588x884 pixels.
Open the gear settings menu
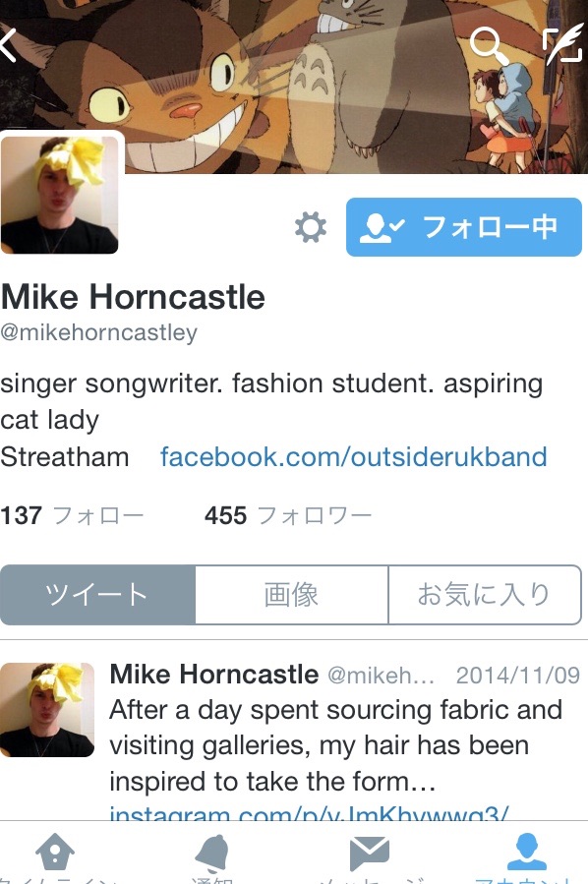[x=311, y=227]
